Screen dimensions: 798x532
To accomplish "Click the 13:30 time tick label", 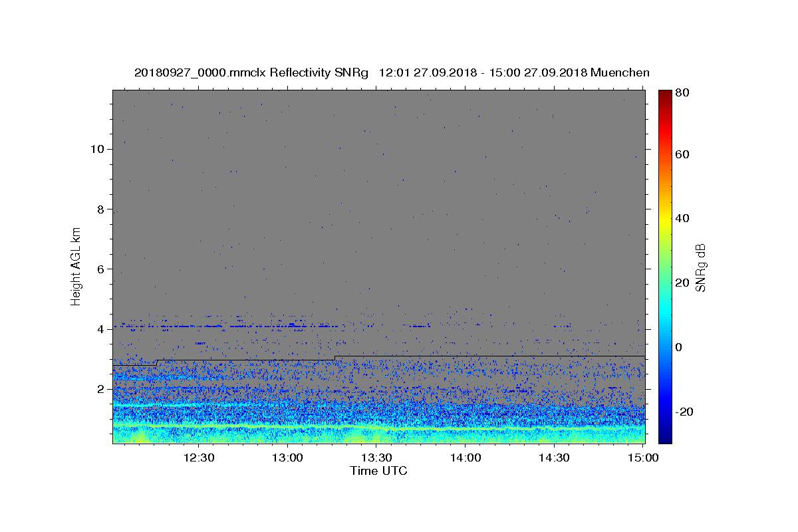I will 376,458.
